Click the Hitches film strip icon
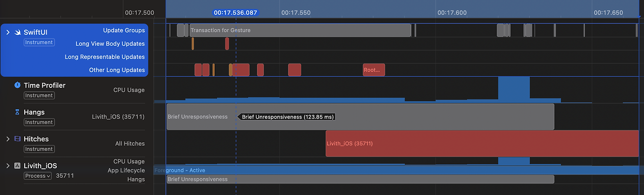Screen dimensions: 644x195 (17, 139)
